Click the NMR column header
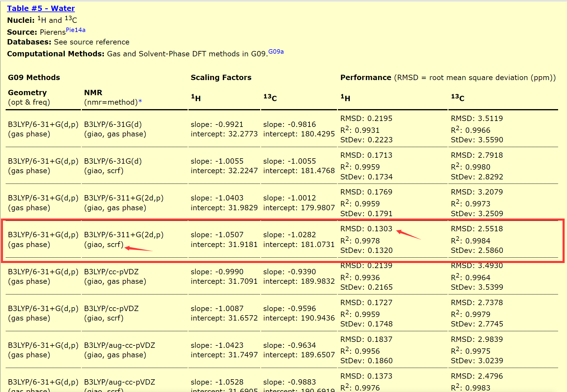This screenshot has width=567, height=392. tap(93, 93)
